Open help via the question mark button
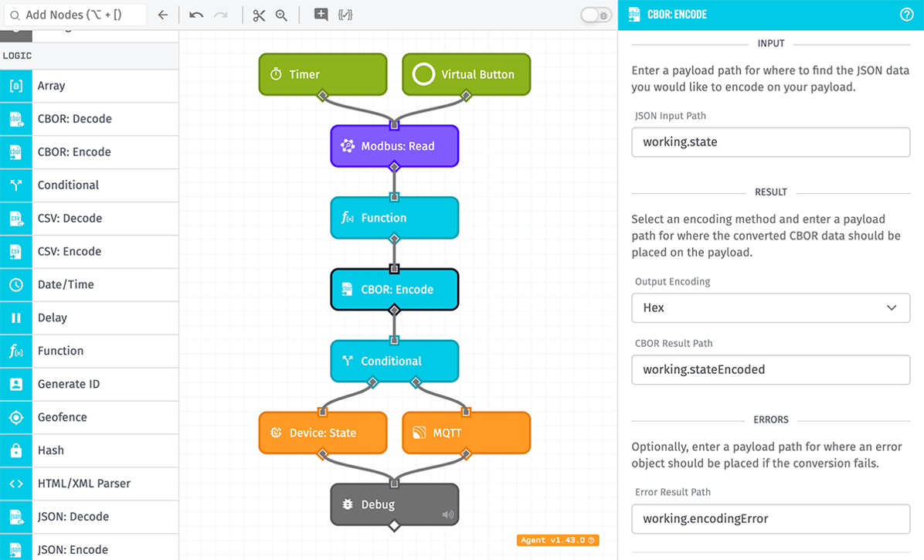 907,14
